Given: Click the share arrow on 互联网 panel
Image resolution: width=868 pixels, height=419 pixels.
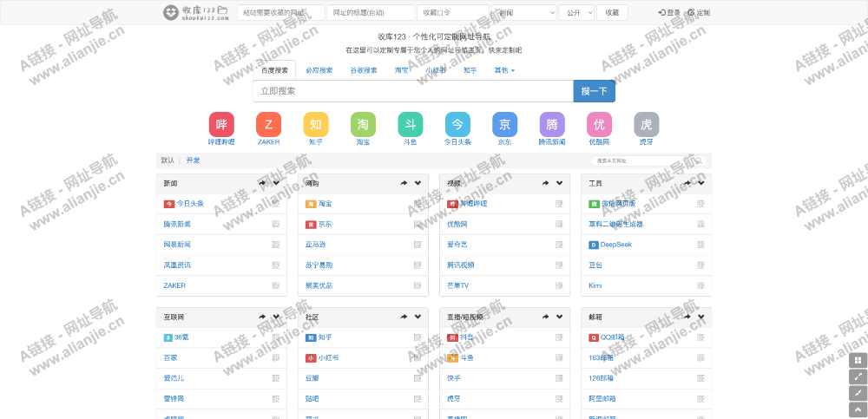Looking at the screenshot, I should point(262,318).
